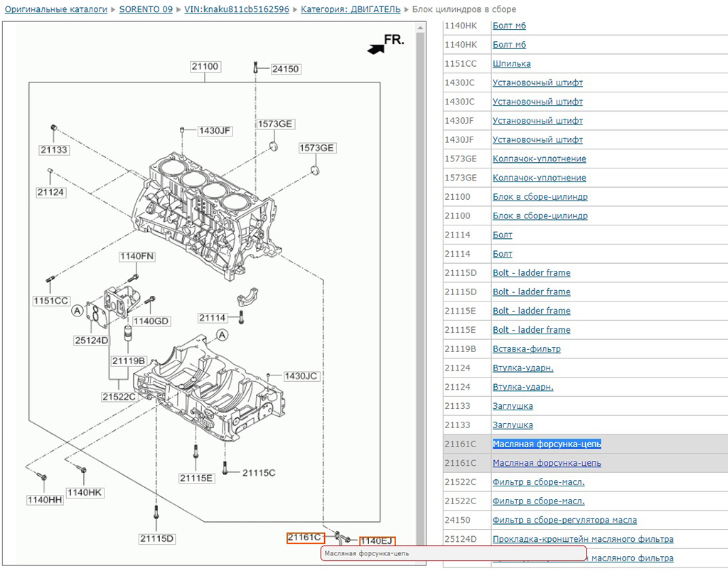Open Фильтр в сборе-регулятора масла link
Viewport: 728px width, 576px height.
coord(564,520)
